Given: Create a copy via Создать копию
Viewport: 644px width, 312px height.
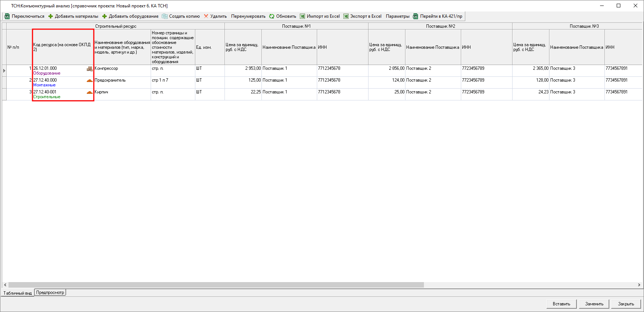Looking at the screenshot, I should tap(181, 16).
